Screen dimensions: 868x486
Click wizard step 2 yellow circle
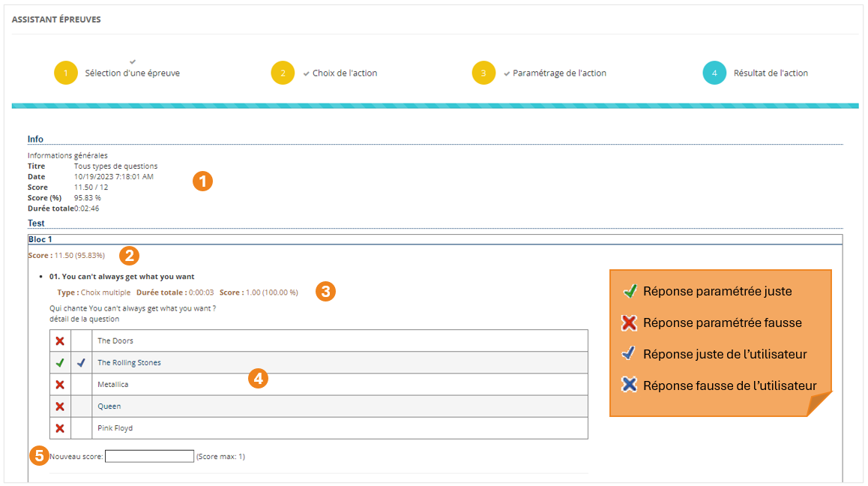point(283,73)
